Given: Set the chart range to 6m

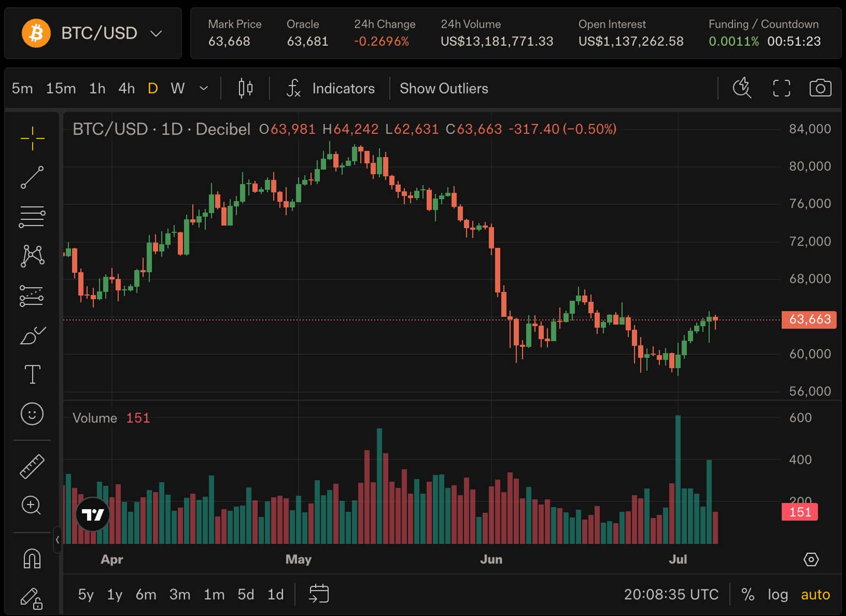Looking at the screenshot, I should (146, 595).
